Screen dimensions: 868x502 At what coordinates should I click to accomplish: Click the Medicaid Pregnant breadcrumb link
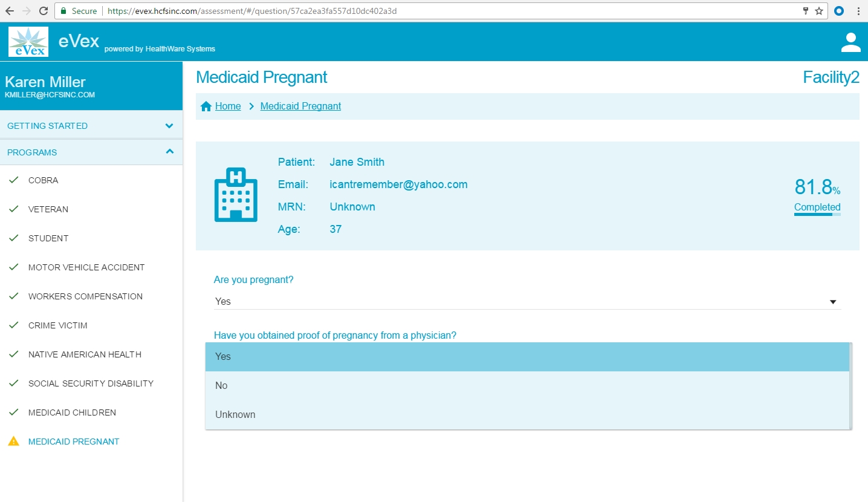tap(300, 106)
